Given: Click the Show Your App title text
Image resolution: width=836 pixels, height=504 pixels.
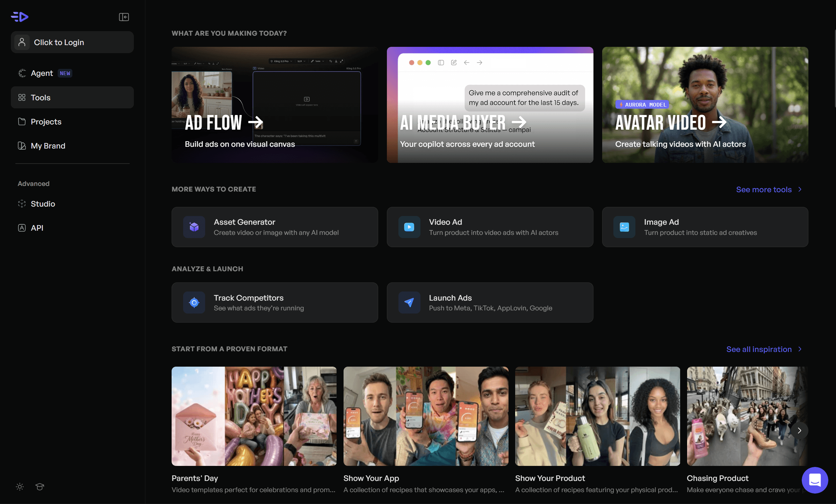Looking at the screenshot, I should (371, 478).
